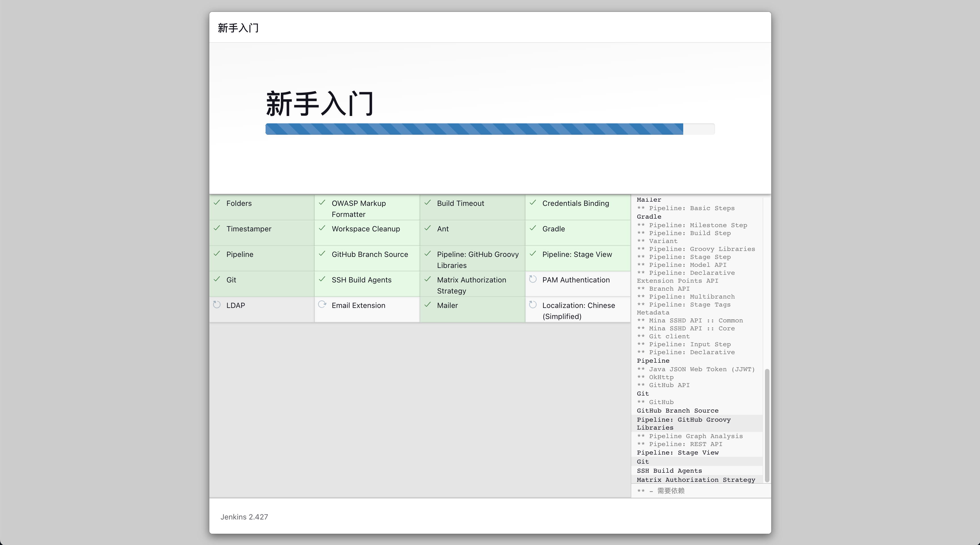Click the 新手入门 dialog title header
The image size is (980, 545).
[x=238, y=28]
